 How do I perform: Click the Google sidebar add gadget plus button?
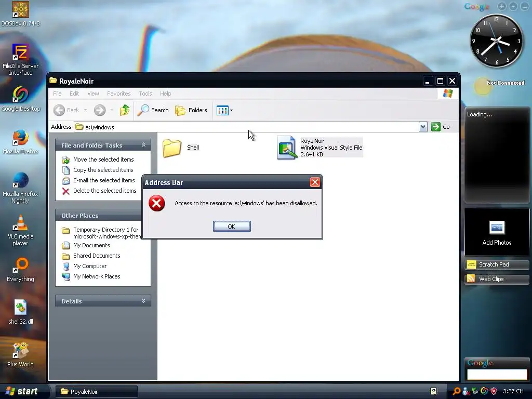coord(502,6)
